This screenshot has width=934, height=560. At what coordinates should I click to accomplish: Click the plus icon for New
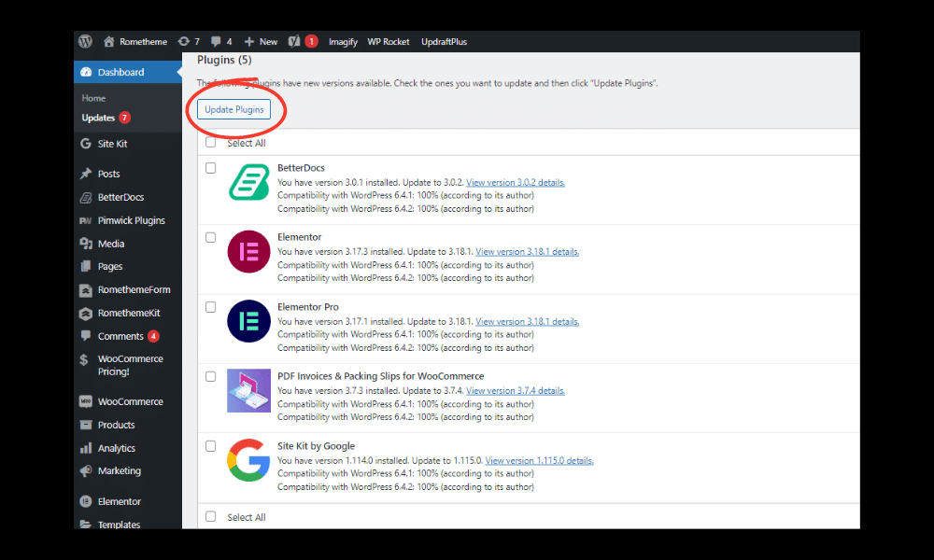(249, 42)
